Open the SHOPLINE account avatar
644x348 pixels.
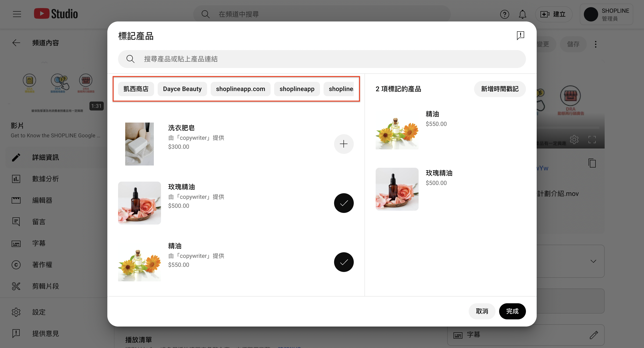pyautogui.click(x=591, y=14)
